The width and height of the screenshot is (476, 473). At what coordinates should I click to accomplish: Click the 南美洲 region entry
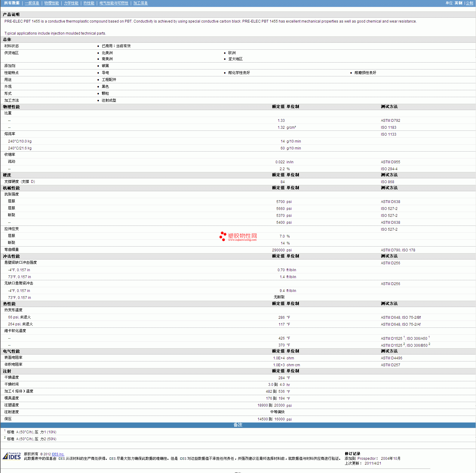point(107,59)
